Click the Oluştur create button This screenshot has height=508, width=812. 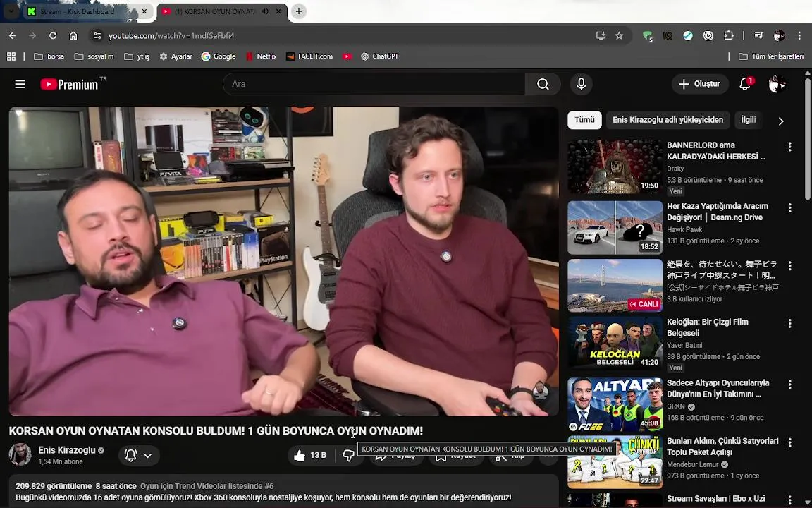pyautogui.click(x=700, y=84)
